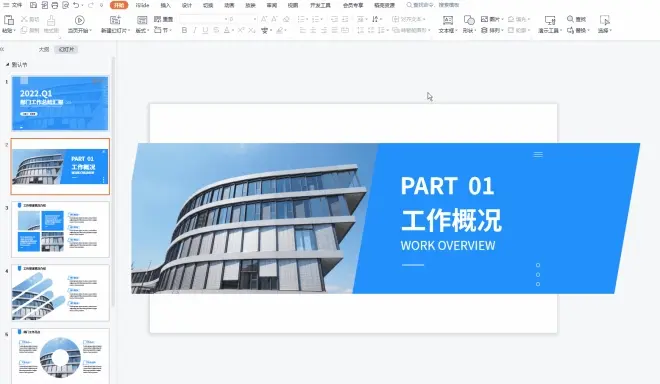Insert a Text Box (文本框) icon

[448, 20]
